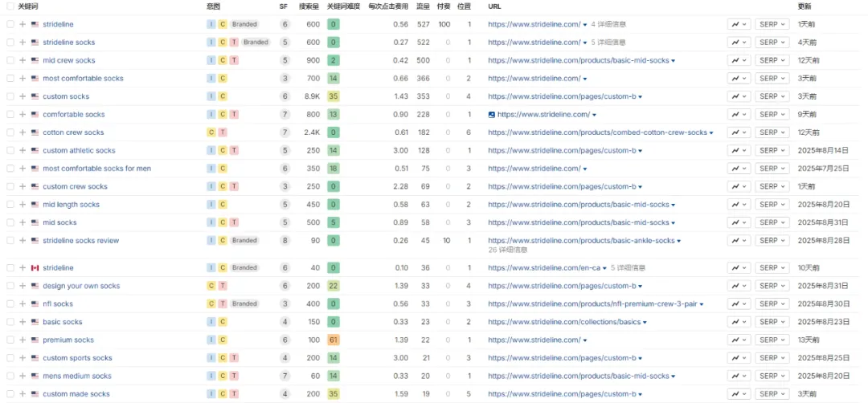Click image icon before comfortable socks URL

491,115
